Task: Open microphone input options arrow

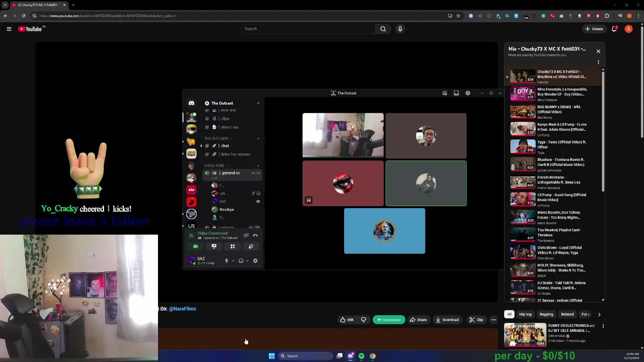Action: 232,260
